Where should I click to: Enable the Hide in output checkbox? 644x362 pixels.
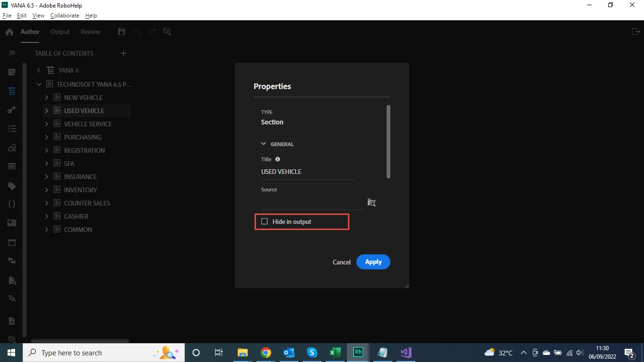[264, 222]
